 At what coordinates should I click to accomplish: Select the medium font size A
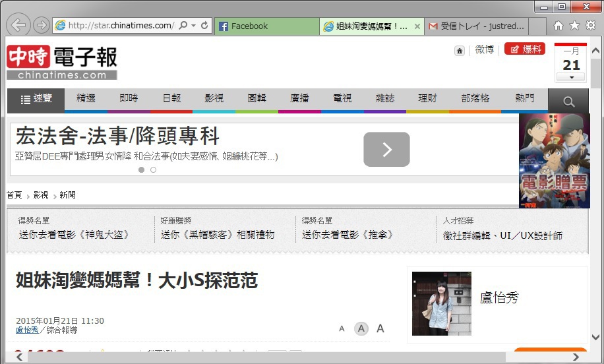click(361, 329)
